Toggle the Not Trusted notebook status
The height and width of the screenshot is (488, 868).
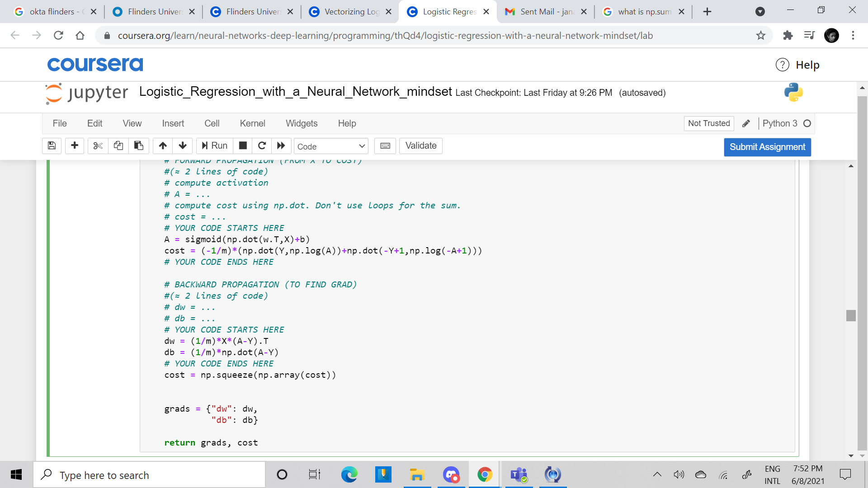[x=708, y=123]
